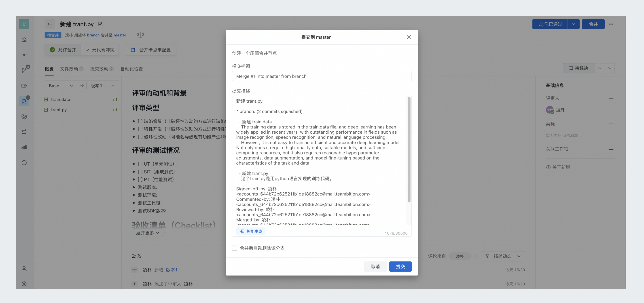Click 合并卡点未配置 status badge
644x303 pixels.
click(150, 50)
